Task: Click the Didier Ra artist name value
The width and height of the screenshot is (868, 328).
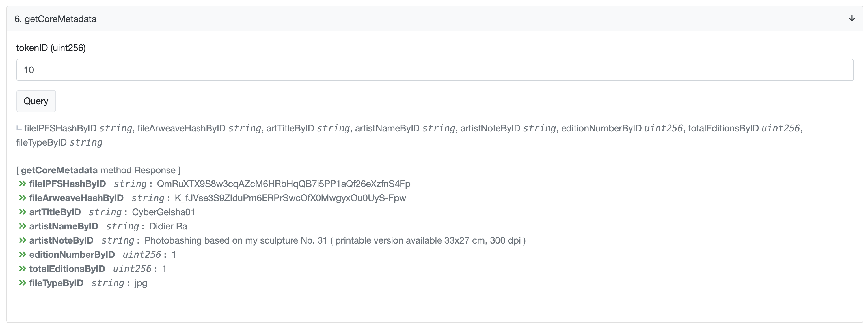Action: (x=168, y=226)
